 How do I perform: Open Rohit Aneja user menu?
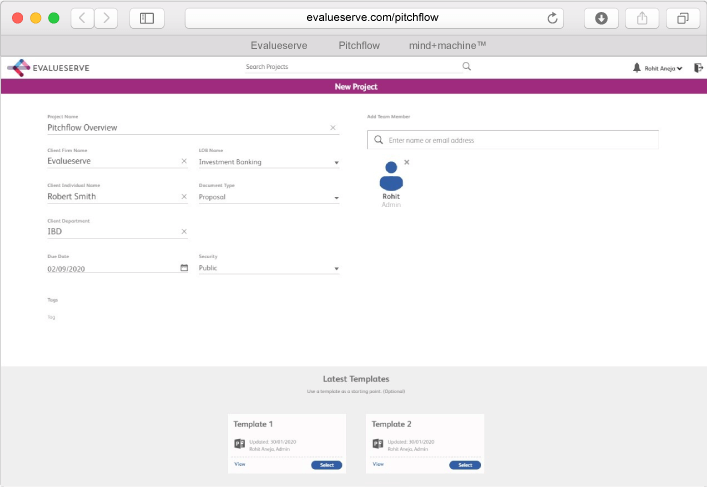[x=663, y=69]
